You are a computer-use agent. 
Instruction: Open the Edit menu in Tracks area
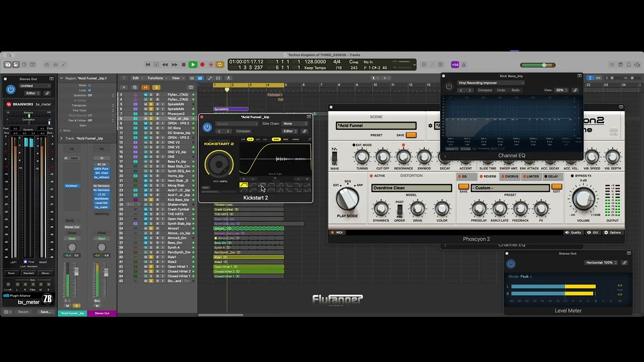point(137,78)
